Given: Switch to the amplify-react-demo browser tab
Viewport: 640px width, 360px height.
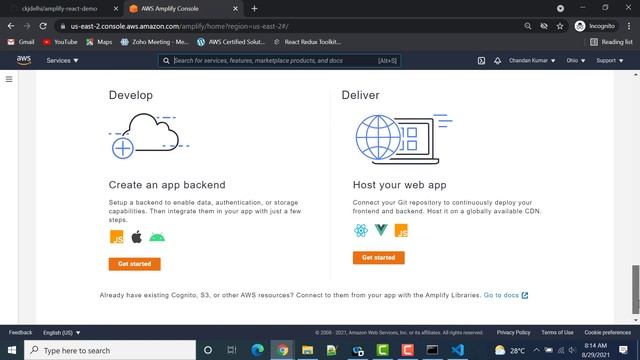Looking at the screenshot, I should [59, 9].
